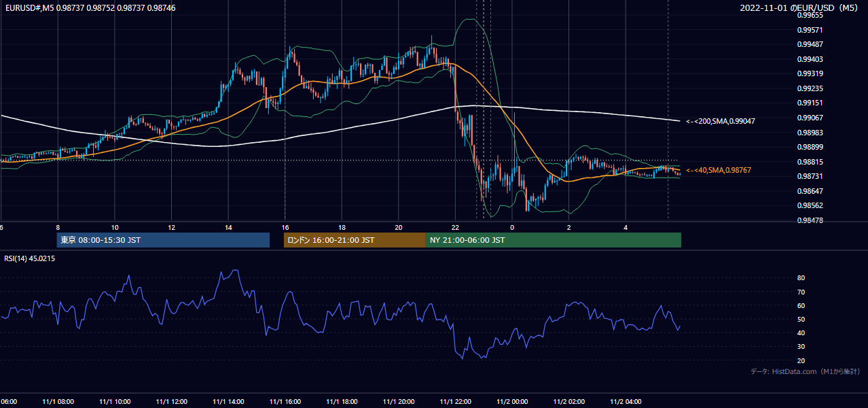
Task: Click bottom time label 11/1 20:00
Action: coord(399,402)
